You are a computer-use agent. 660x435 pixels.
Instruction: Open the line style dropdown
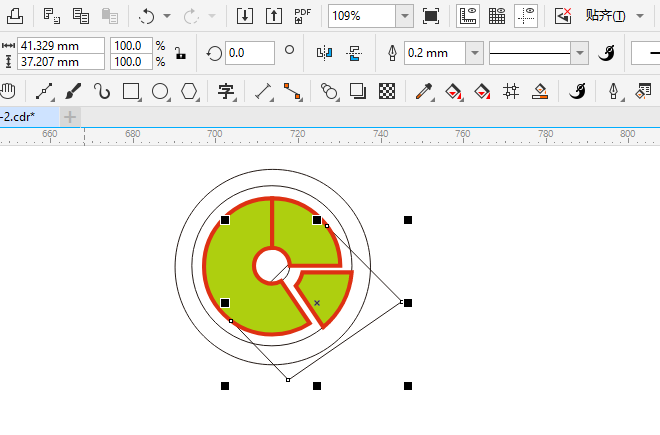tap(579, 53)
